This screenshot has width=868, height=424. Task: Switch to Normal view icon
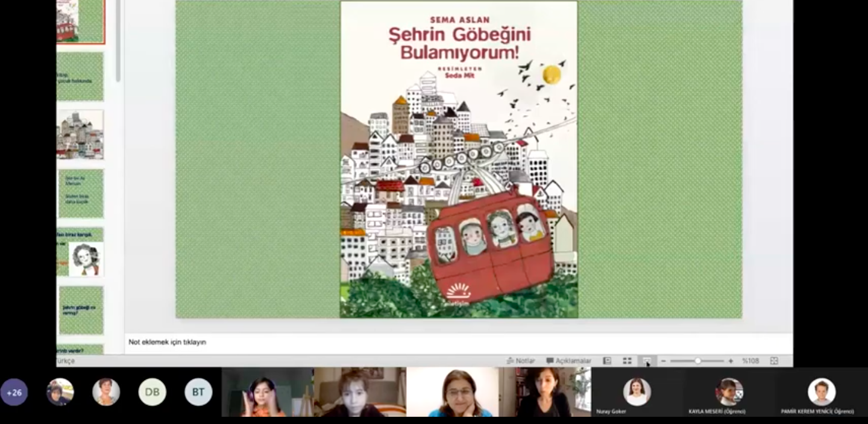pos(607,361)
